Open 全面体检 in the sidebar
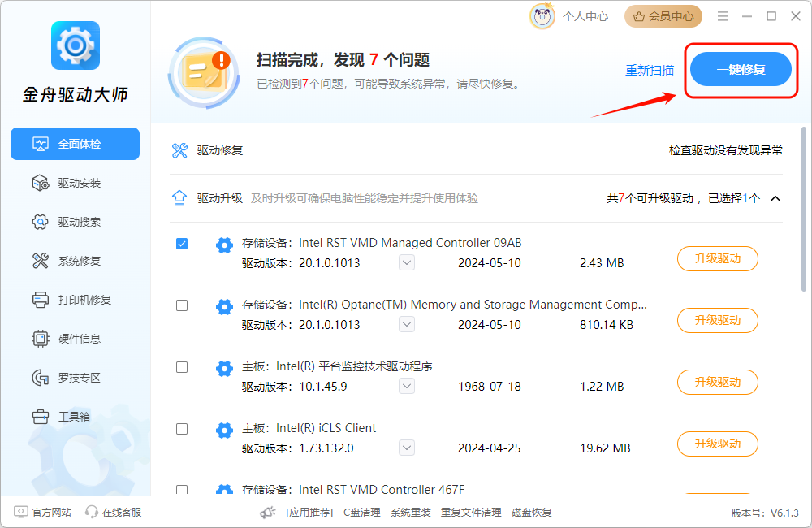812x528 pixels. click(75, 144)
